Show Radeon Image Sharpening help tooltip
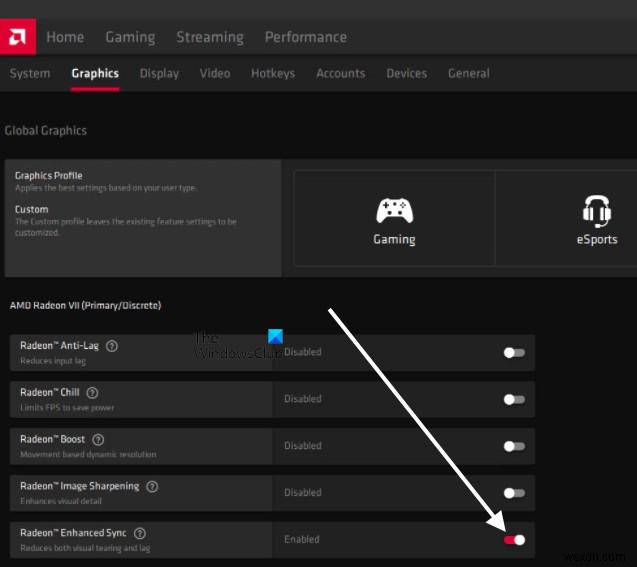 point(152,486)
